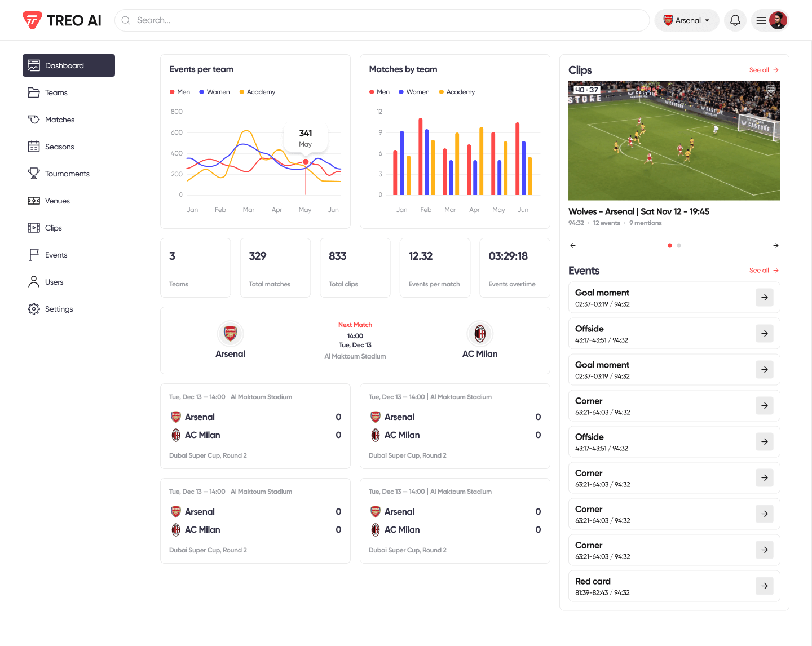The image size is (812, 646).
Task: Open Tournaments menu item
Action: (69, 174)
